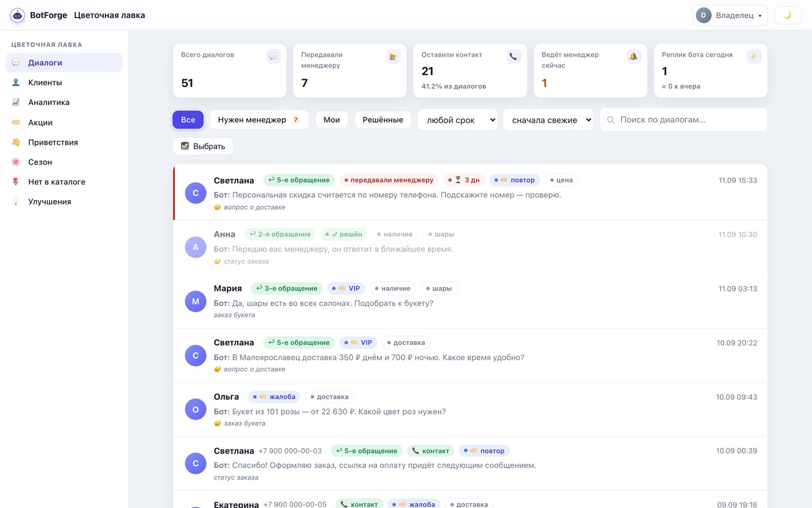Open Нет в каталоге page
This screenshot has width=812, height=508.
point(64,182)
